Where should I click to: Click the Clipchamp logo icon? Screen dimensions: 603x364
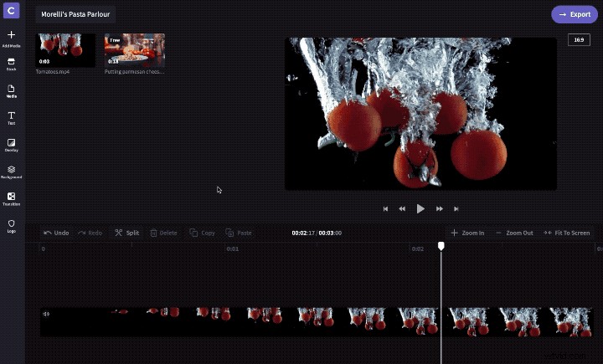pyautogui.click(x=11, y=10)
